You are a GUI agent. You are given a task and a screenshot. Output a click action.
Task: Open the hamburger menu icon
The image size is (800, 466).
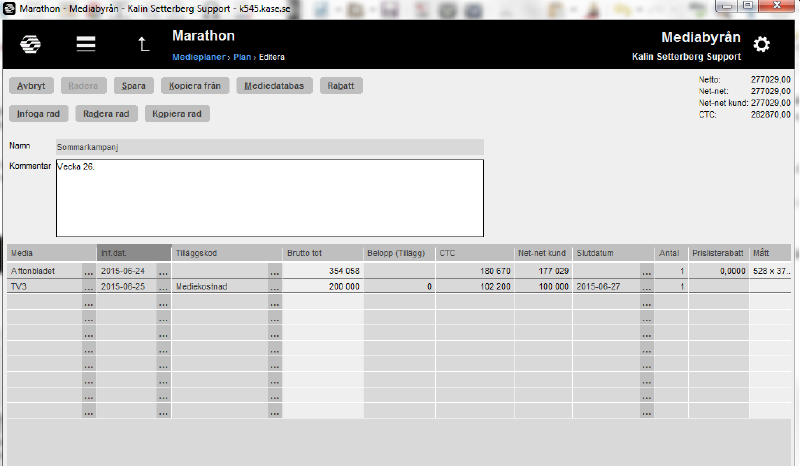86,44
